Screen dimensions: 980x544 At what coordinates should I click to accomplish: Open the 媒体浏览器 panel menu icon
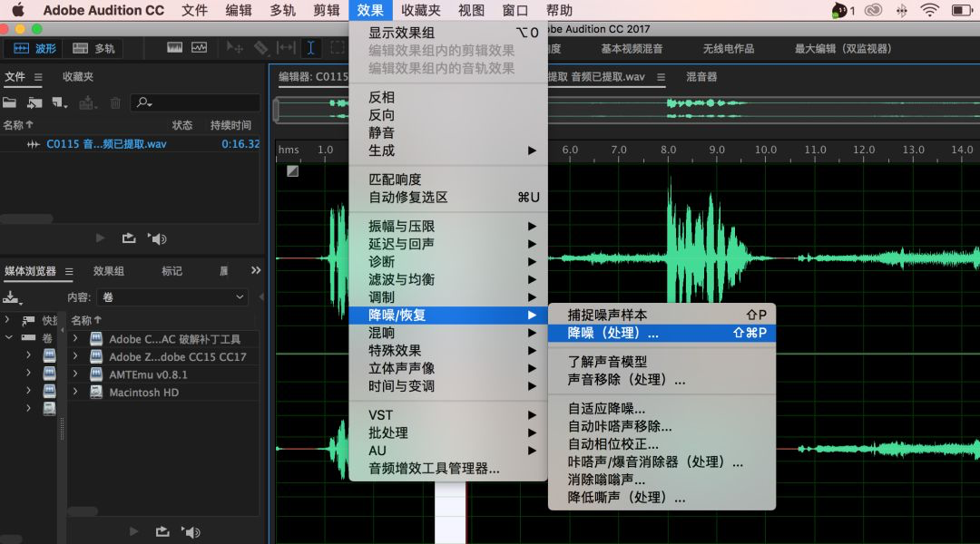pos(69,272)
